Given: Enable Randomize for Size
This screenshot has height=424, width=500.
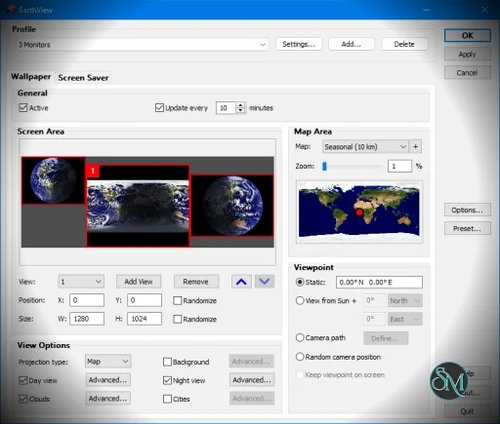Looking at the screenshot, I should pos(177,319).
